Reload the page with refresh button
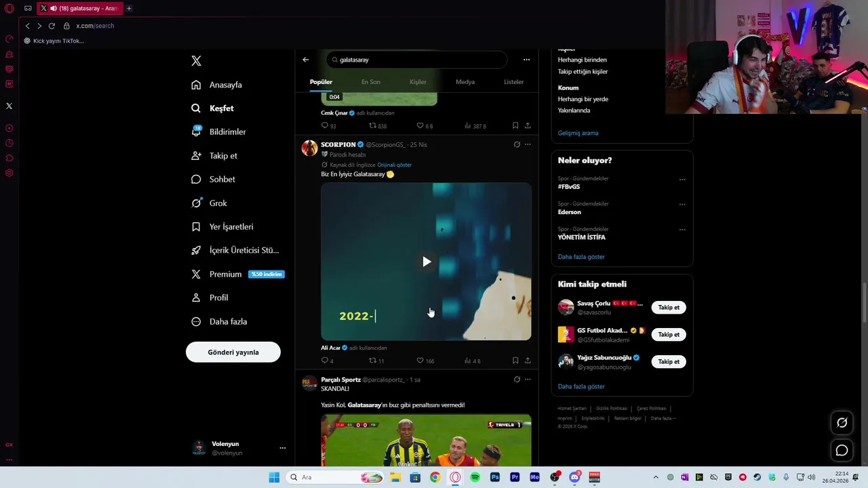 coord(52,26)
